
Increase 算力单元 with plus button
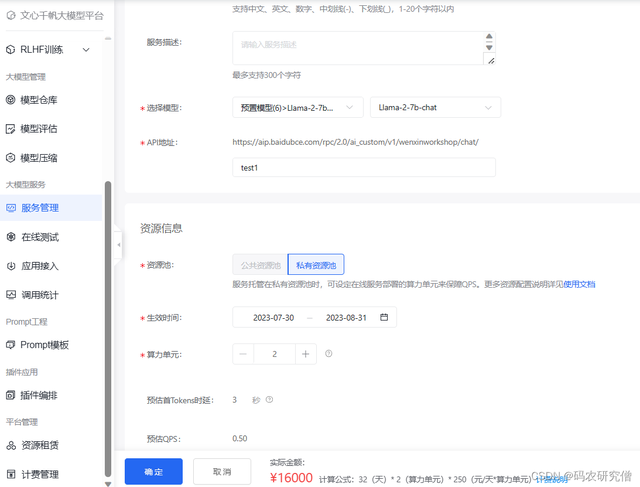coord(306,354)
